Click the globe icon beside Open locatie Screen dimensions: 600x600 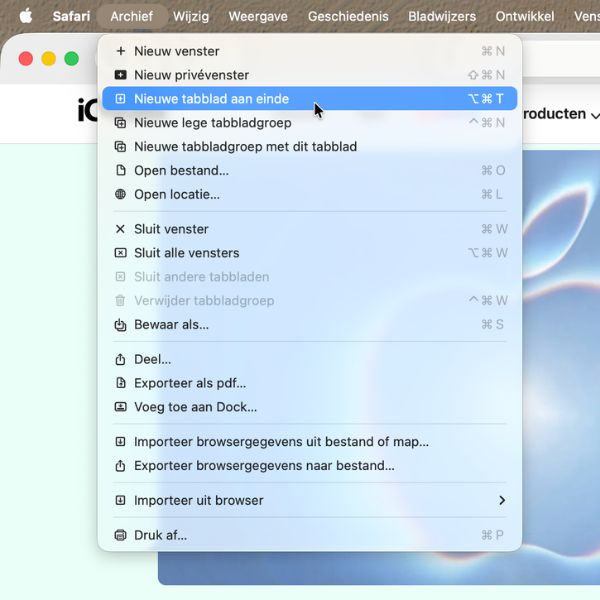121,194
